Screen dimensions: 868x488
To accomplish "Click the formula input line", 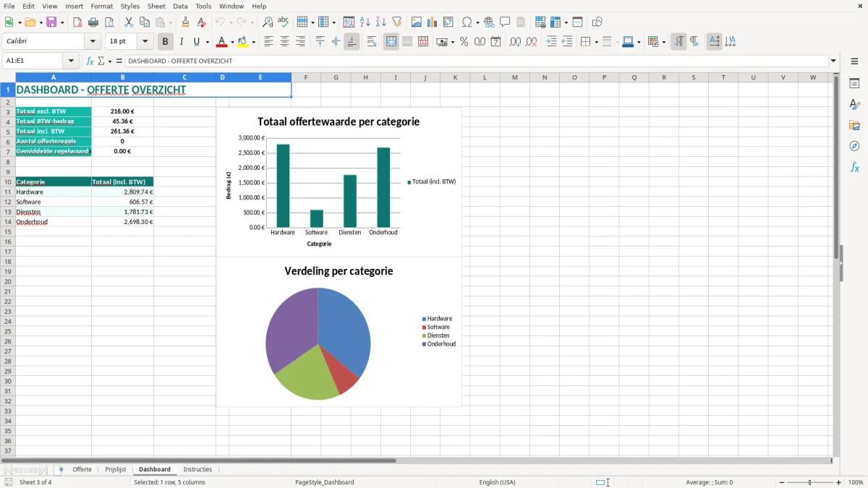I will click(476, 61).
